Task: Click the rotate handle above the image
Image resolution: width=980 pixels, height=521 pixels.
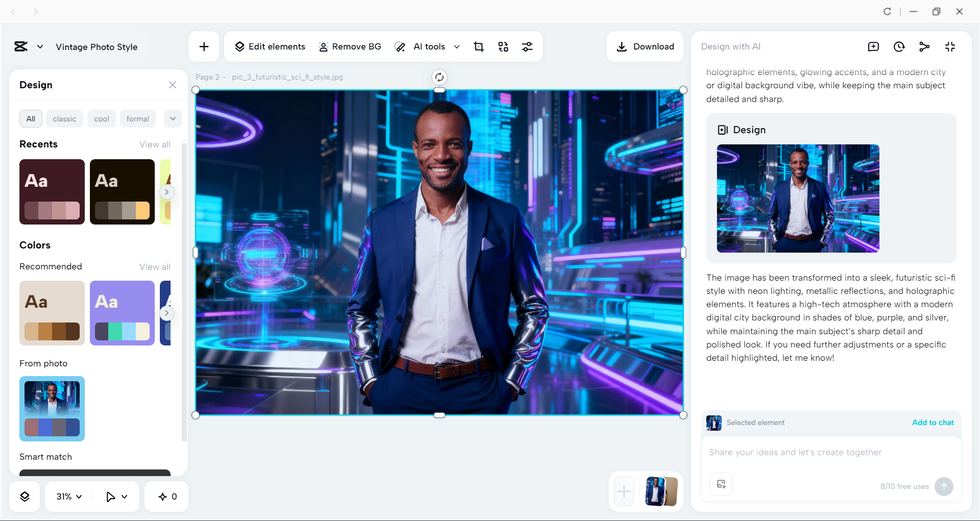Action: pos(439,77)
